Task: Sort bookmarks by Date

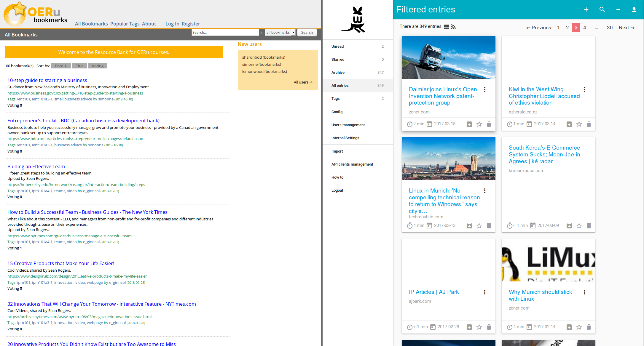Action: 61,66
